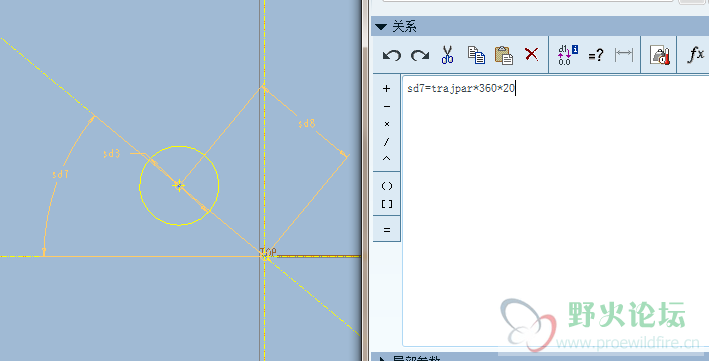Click the Redo arrow icon
This screenshot has width=709, height=361.
420,55
